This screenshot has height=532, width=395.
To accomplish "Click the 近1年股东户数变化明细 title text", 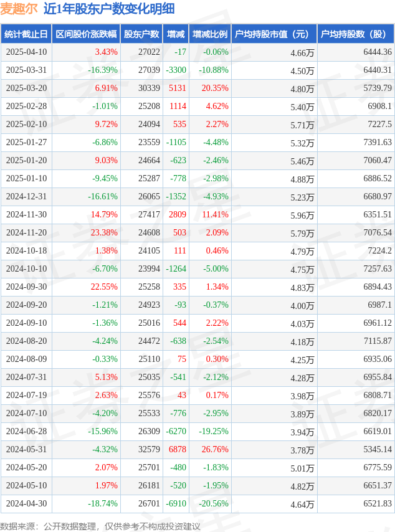I will (x=109, y=9).
